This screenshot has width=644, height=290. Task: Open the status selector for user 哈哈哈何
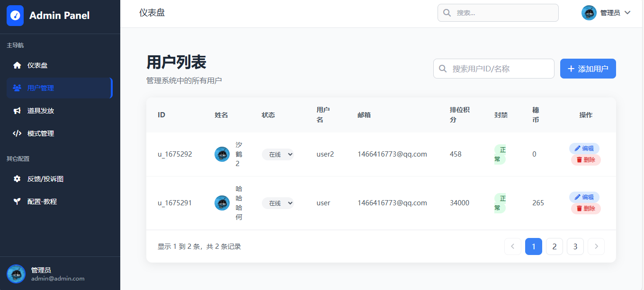coord(278,203)
